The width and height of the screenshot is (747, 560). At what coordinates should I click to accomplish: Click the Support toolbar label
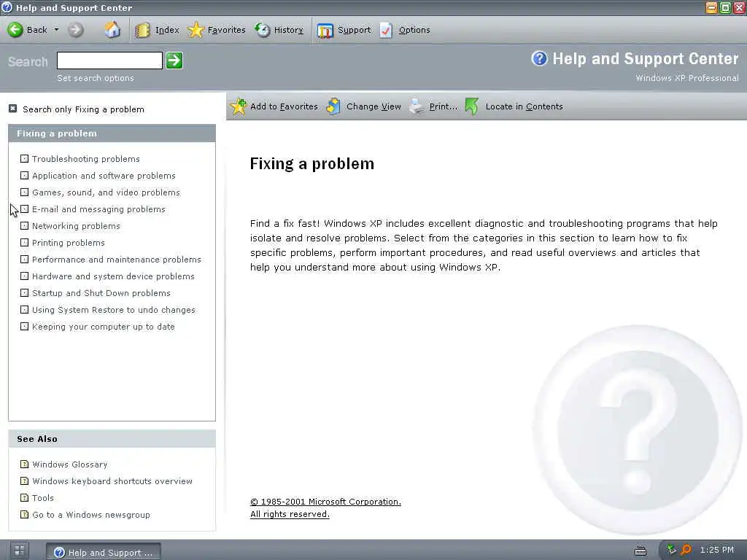[x=354, y=30]
